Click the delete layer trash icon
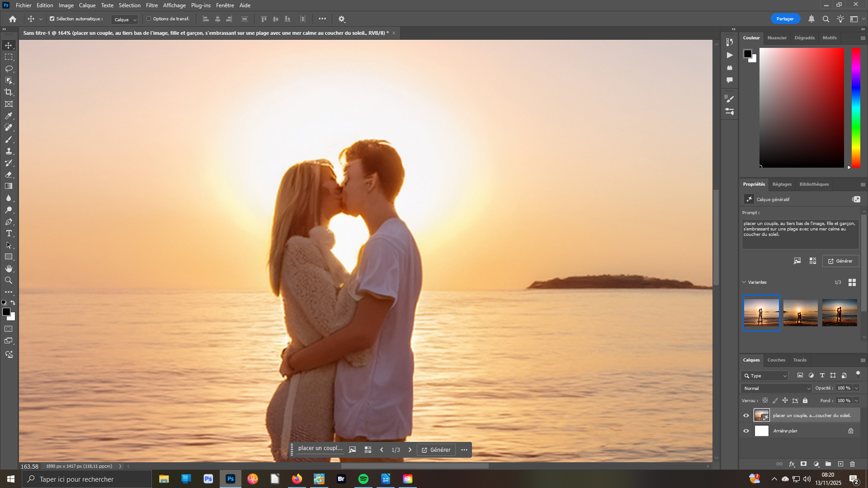 tap(852, 464)
